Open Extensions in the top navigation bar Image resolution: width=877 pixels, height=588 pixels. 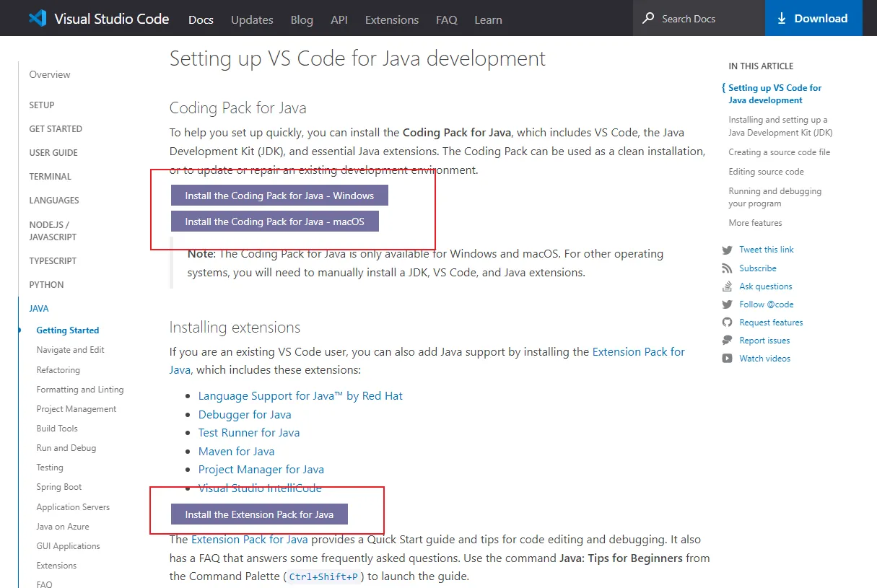(x=392, y=19)
